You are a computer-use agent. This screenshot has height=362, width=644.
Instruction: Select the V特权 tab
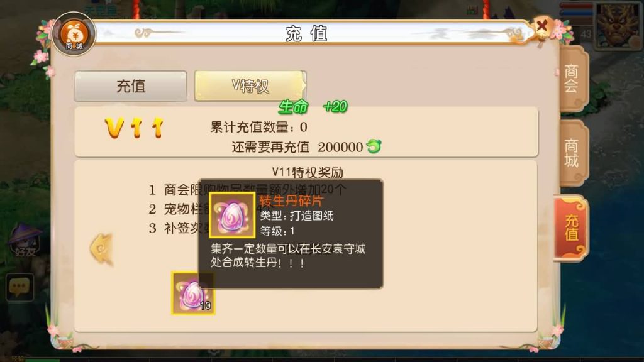pyautogui.click(x=250, y=85)
